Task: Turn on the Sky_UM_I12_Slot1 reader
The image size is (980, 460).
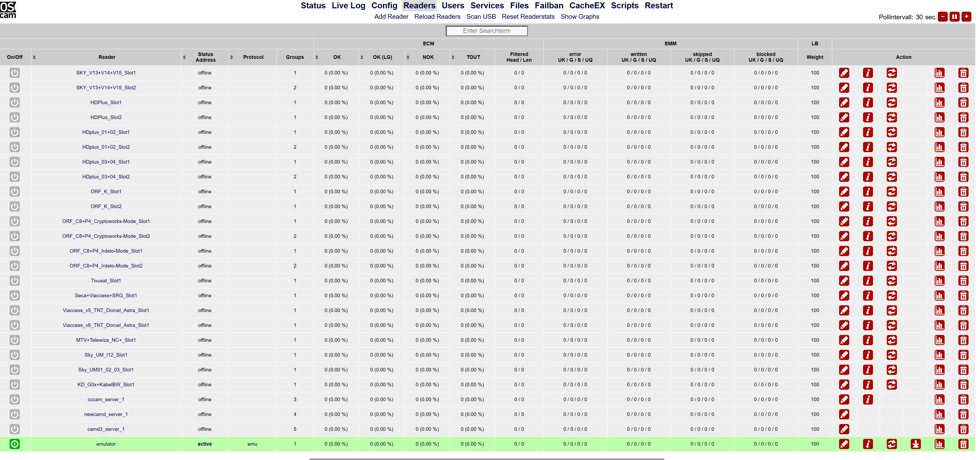Action: (15, 355)
